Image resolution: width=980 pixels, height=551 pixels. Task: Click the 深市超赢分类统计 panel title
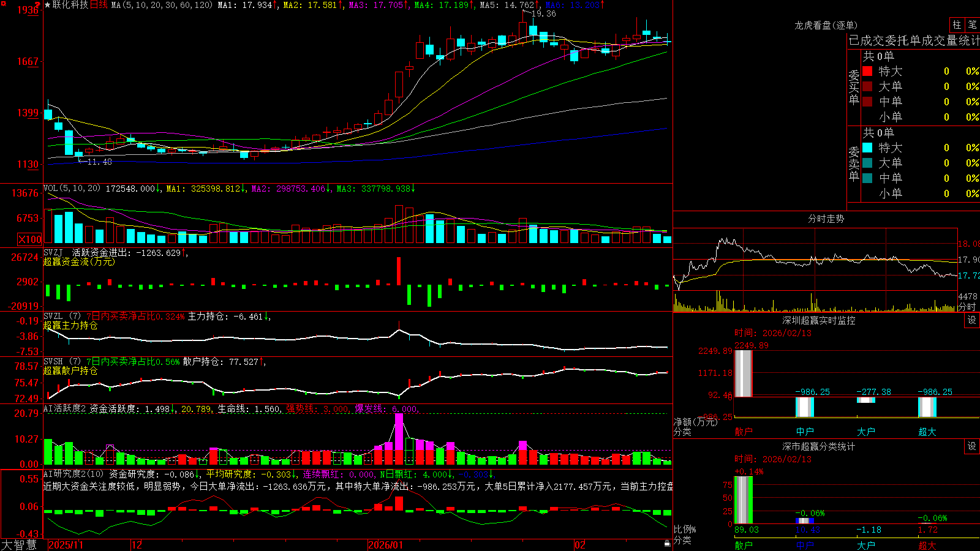tap(818, 446)
